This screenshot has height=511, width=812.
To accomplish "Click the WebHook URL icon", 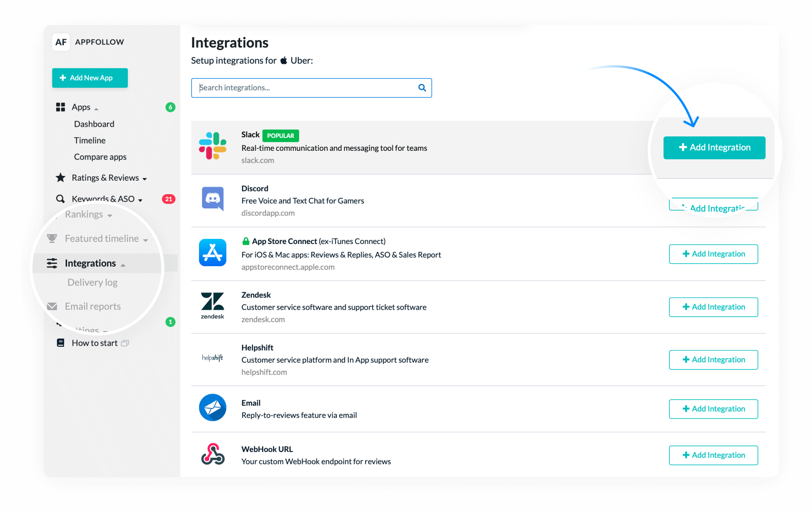I will pyautogui.click(x=213, y=454).
